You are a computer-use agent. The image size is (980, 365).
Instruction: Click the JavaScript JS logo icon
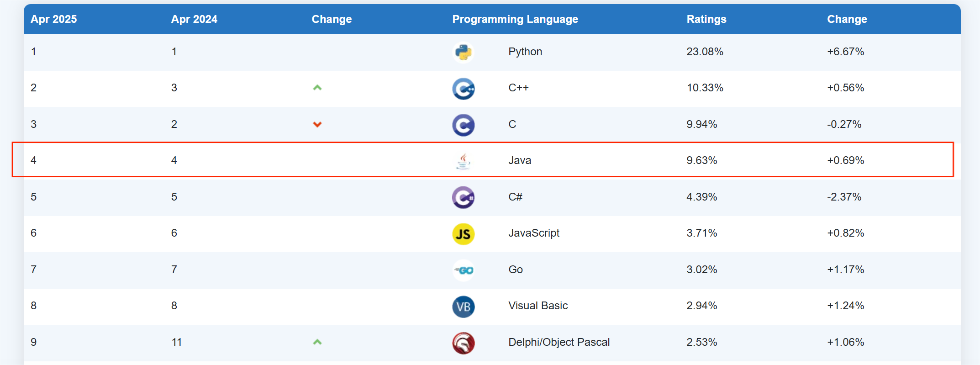(463, 234)
